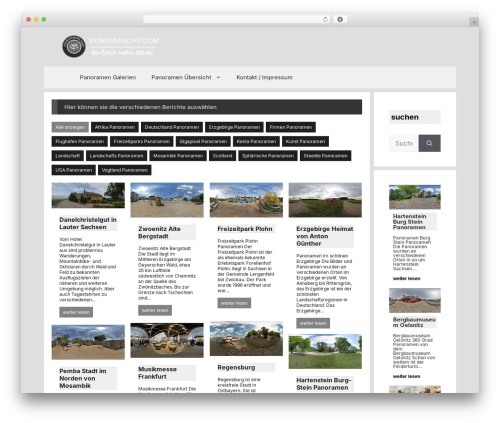Filter by Gigapixel Panoramen

[203, 141]
